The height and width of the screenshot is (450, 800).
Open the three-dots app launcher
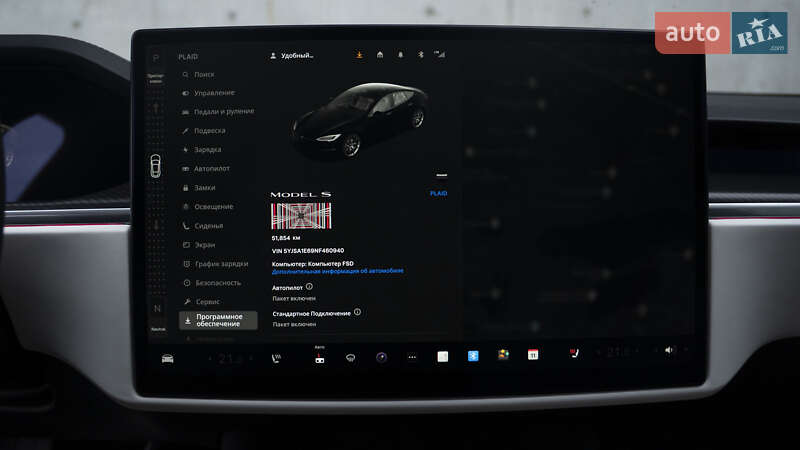click(412, 357)
